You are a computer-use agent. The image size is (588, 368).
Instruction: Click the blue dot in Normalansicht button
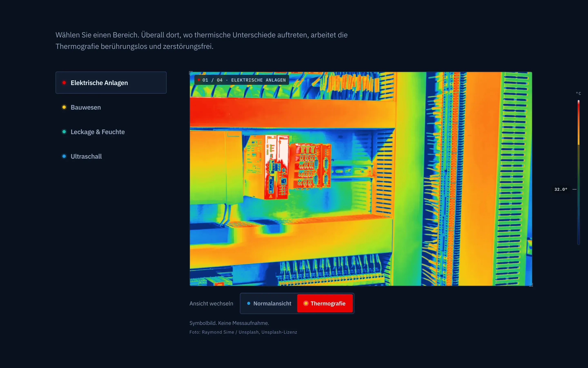pyautogui.click(x=248, y=303)
